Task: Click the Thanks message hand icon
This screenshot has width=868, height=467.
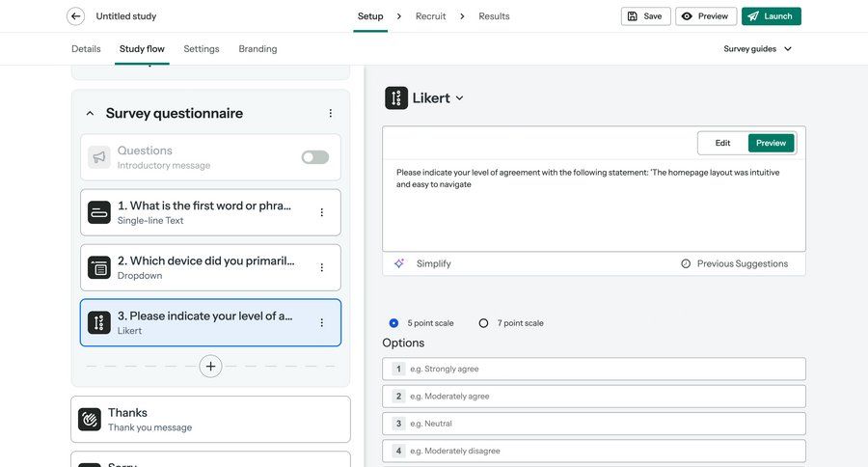Action: pos(90,420)
